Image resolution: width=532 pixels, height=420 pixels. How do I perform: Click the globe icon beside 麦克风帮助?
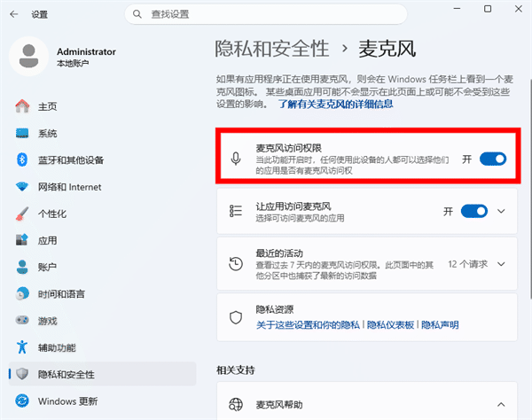pyautogui.click(x=236, y=404)
